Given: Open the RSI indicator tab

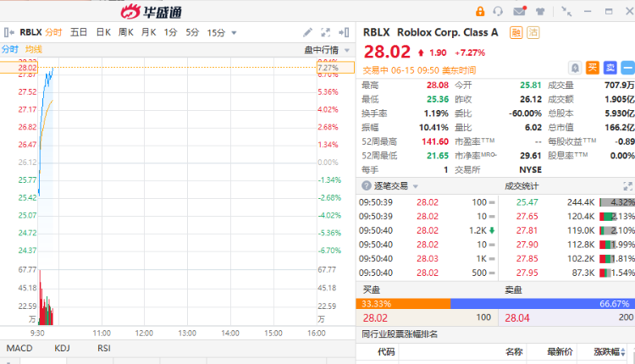Looking at the screenshot, I should (104, 348).
